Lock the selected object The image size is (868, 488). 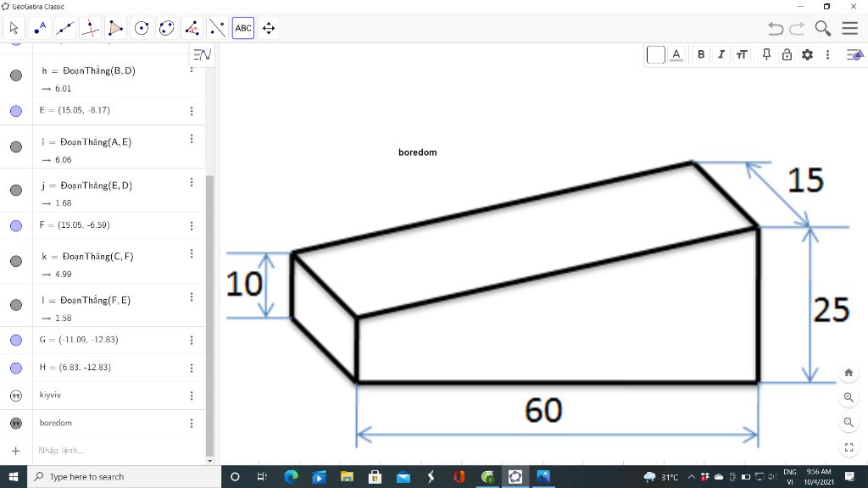coord(787,55)
